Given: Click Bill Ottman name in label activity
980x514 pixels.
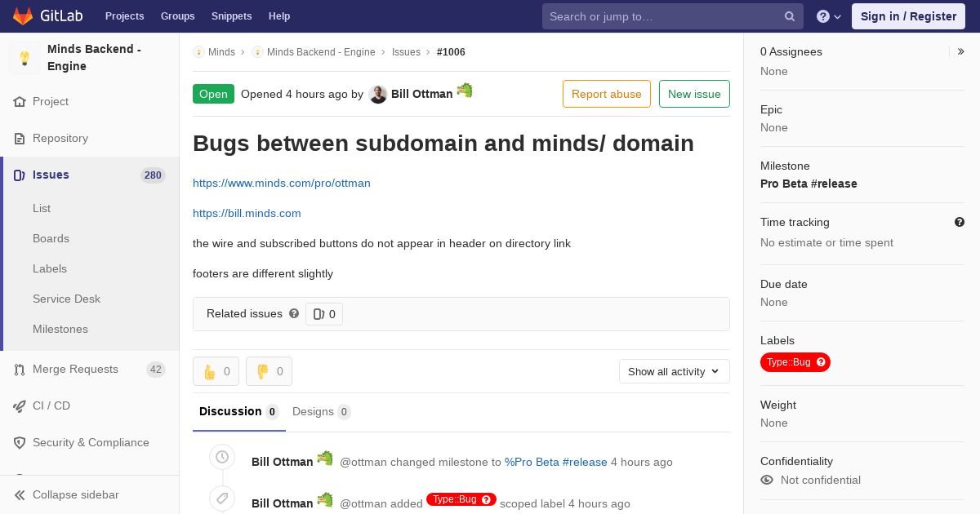Looking at the screenshot, I should tap(282, 503).
